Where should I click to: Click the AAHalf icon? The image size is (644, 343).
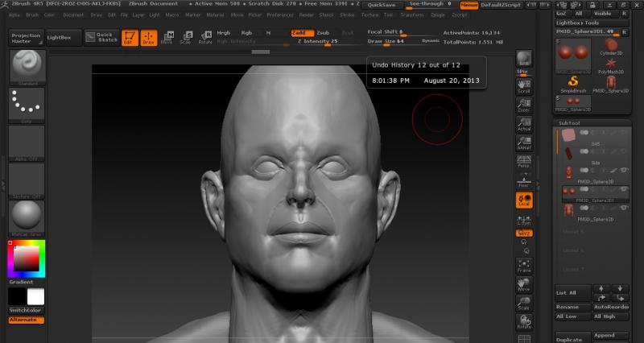[524, 143]
